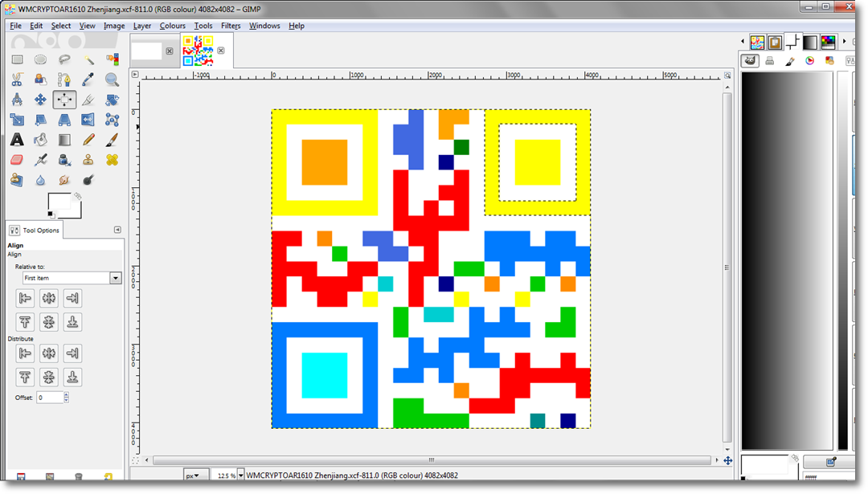The height and width of the screenshot is (494, 868).
Task: Open the Select menu
Action: point(61,26)
